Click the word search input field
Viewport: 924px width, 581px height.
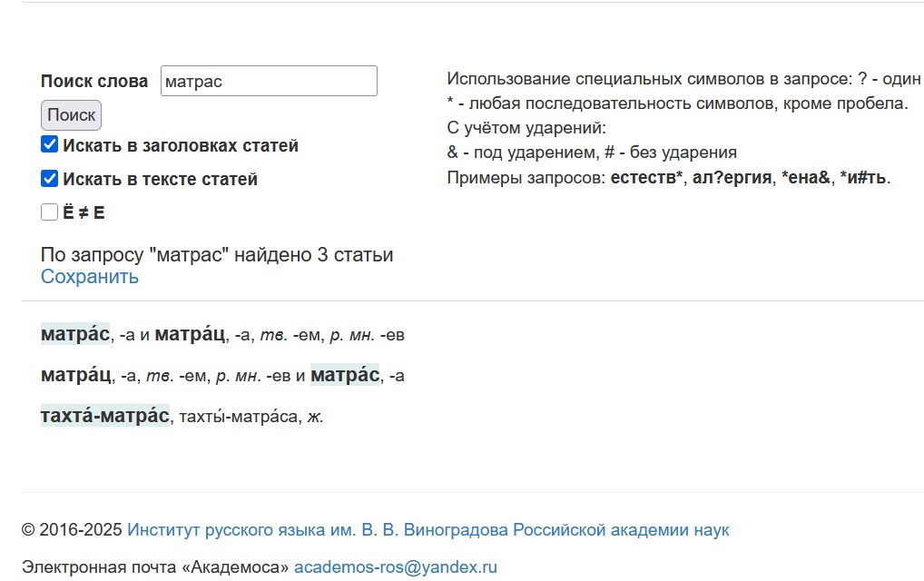pyautogui.click(x=269, y=81)
